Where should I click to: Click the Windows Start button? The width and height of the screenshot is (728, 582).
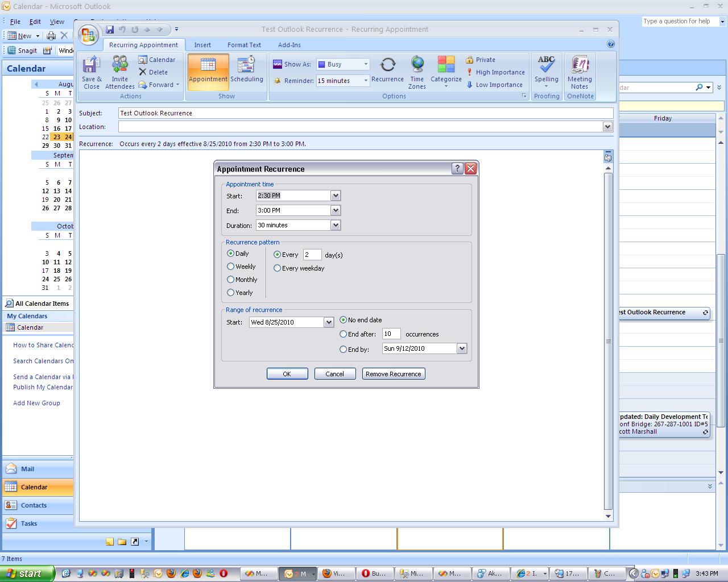click(27, 573)
